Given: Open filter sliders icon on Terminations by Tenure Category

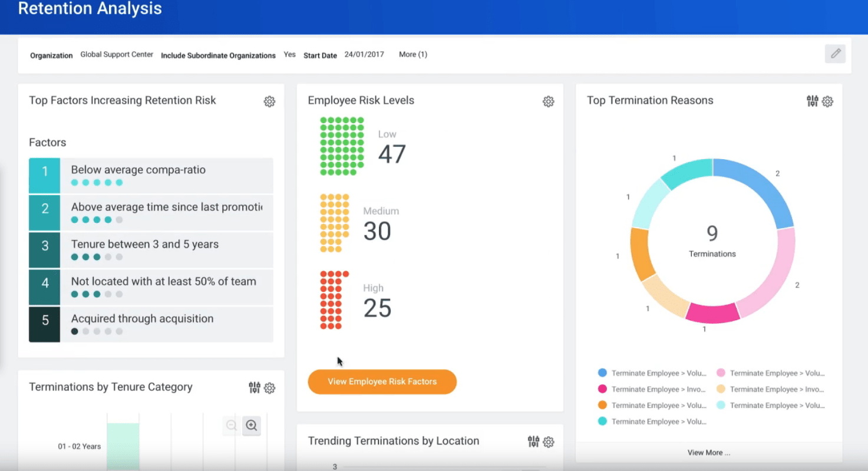Looking at the screenshot, I should [x=255, y=387].
